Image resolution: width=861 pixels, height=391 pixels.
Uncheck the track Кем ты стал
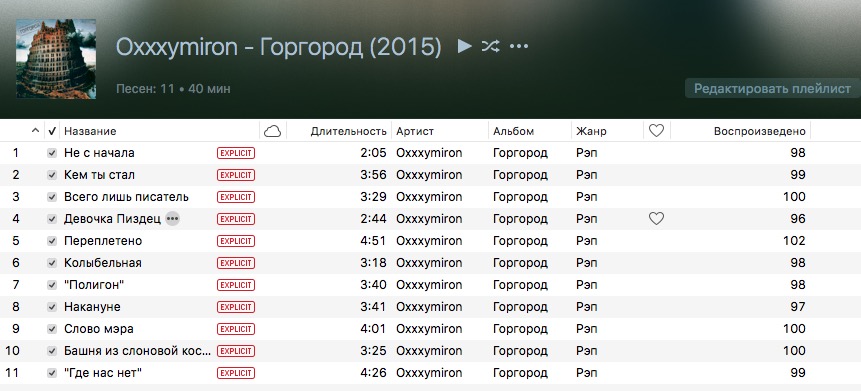coord(52,175)
